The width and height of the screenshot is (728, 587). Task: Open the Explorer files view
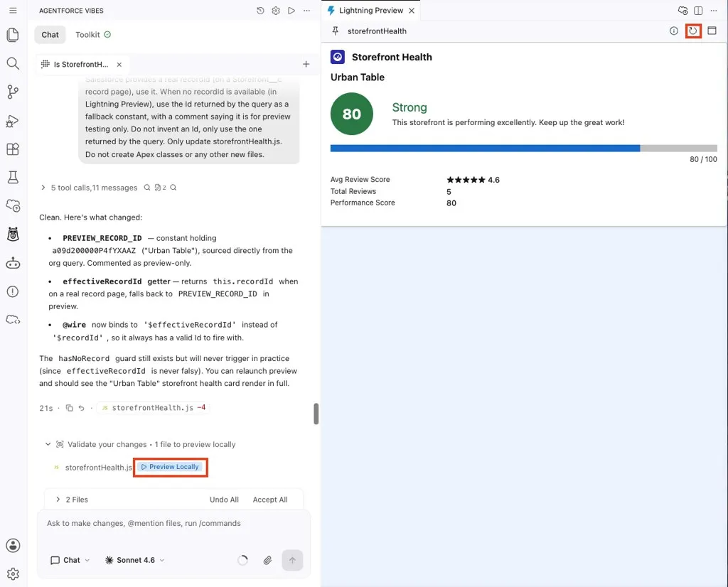[13, 35]
